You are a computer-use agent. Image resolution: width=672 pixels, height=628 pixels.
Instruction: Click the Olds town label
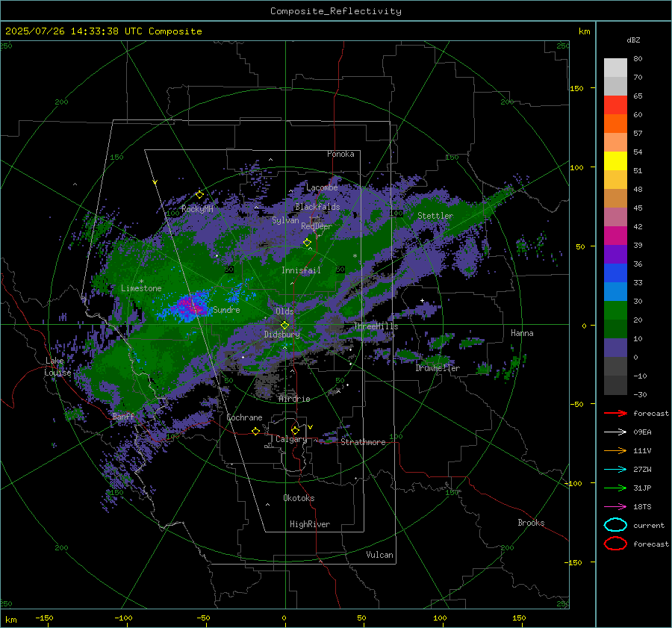coord(284,311)
